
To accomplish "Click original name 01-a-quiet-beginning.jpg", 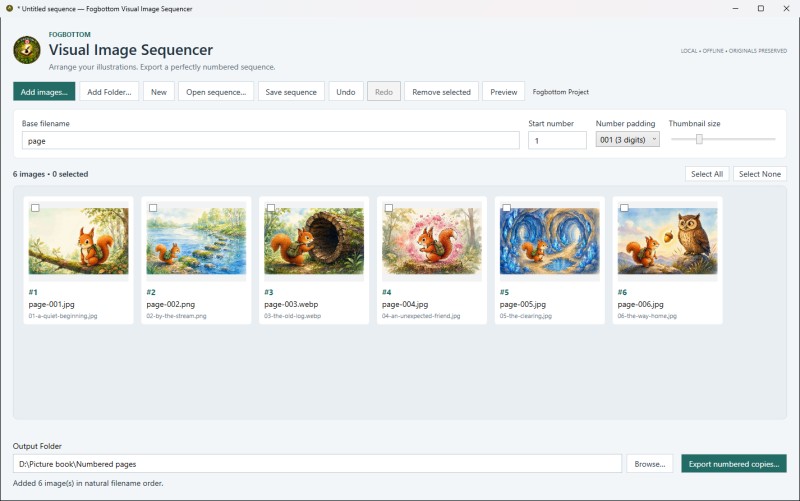I will [x=63, y=316].
